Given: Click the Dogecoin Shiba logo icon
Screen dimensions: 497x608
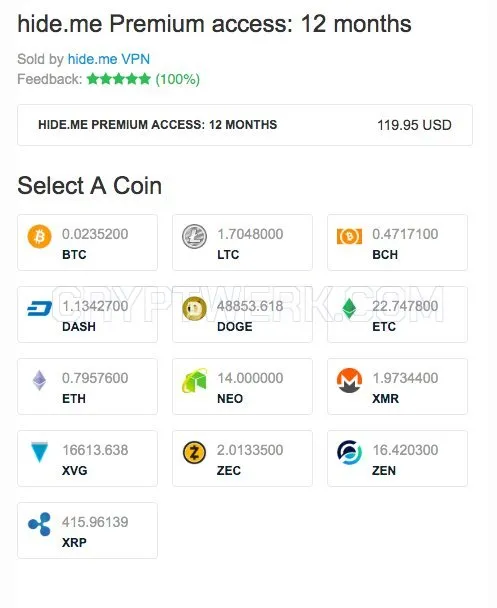Looking at the screenshot, I should tap(194, 308).
